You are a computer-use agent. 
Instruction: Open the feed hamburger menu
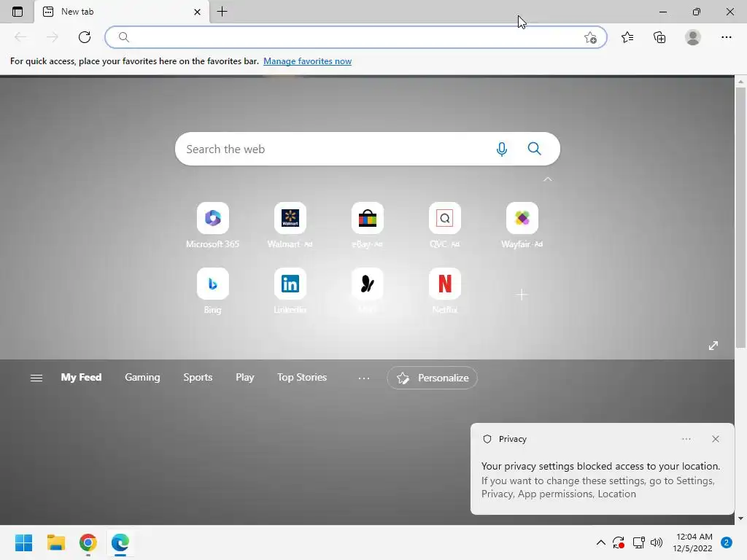(36, 378)
